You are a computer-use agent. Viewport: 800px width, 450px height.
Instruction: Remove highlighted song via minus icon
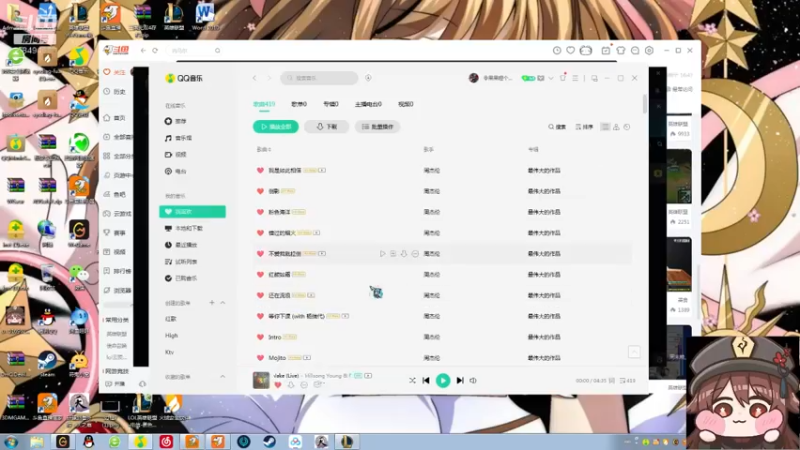click(415, 254)
